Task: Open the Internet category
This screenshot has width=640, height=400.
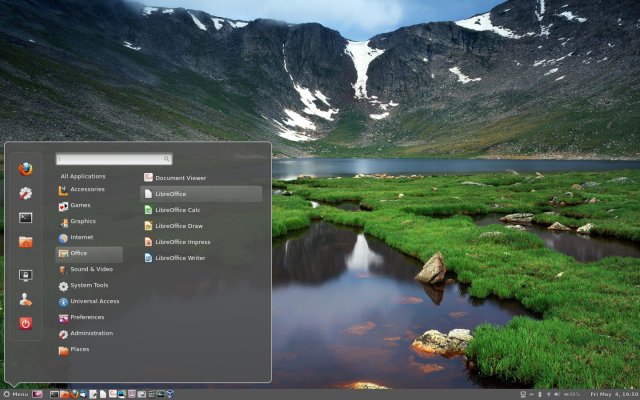Action: coord(82,237)
